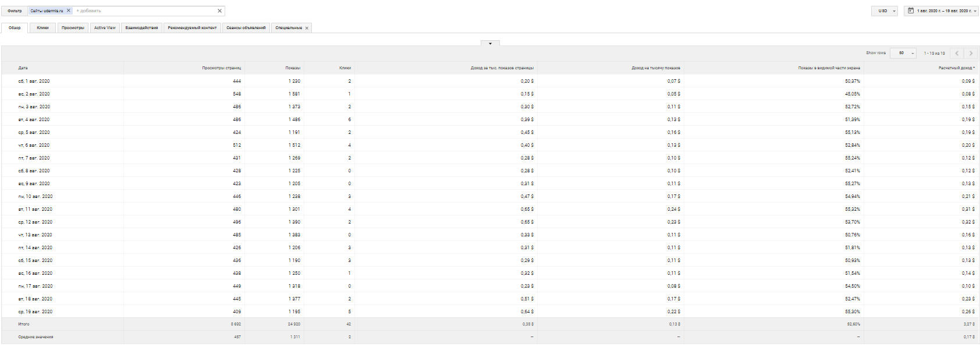Go to the previous page of rows
Viewport: 980px width, 347px height.
click(957, 53)
